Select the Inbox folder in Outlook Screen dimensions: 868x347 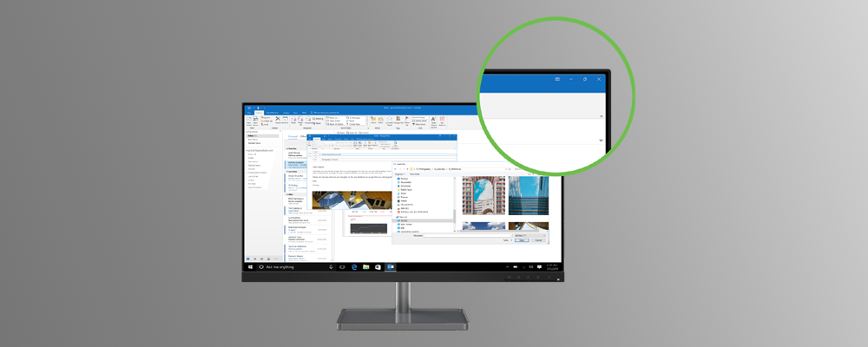253,136
